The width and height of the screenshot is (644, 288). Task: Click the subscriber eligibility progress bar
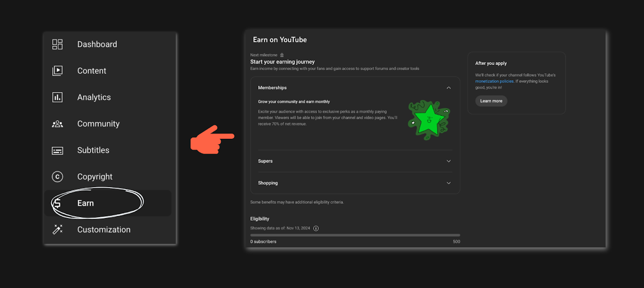pos(355,235)
